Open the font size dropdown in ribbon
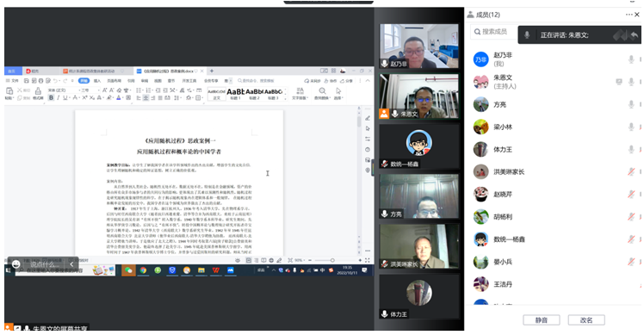Viewport: 644px width, 335px height. pos(90,90)
